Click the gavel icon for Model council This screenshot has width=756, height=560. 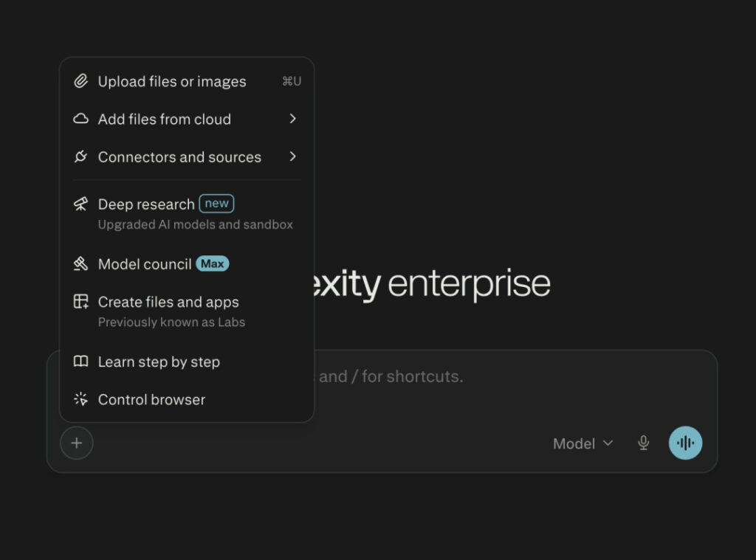click(80, 264)
